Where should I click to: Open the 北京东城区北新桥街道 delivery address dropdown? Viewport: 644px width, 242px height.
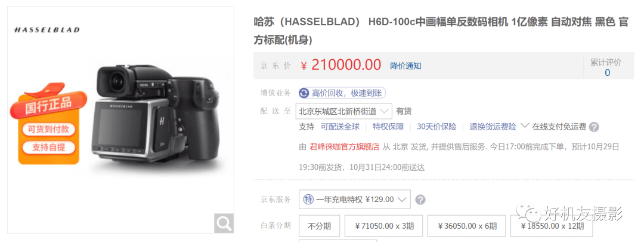pyautogui.click(x=344, y=111)
